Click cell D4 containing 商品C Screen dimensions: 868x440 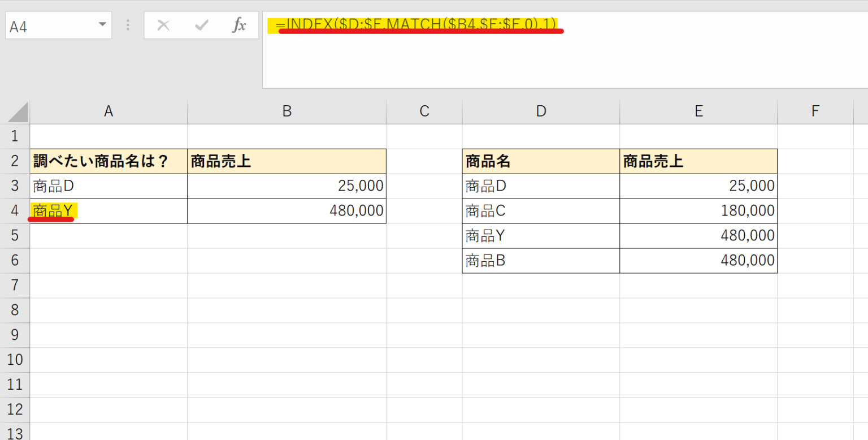(x=541, y=211)
